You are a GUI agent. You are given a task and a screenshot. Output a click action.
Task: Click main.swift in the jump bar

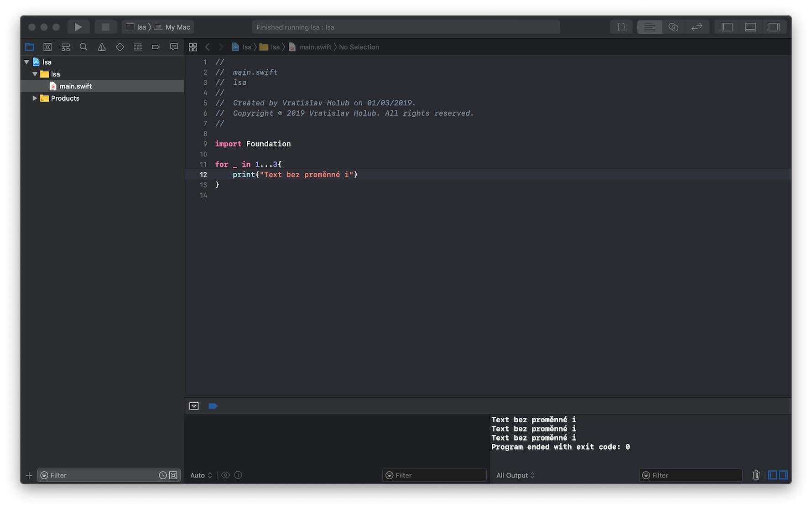315,47
